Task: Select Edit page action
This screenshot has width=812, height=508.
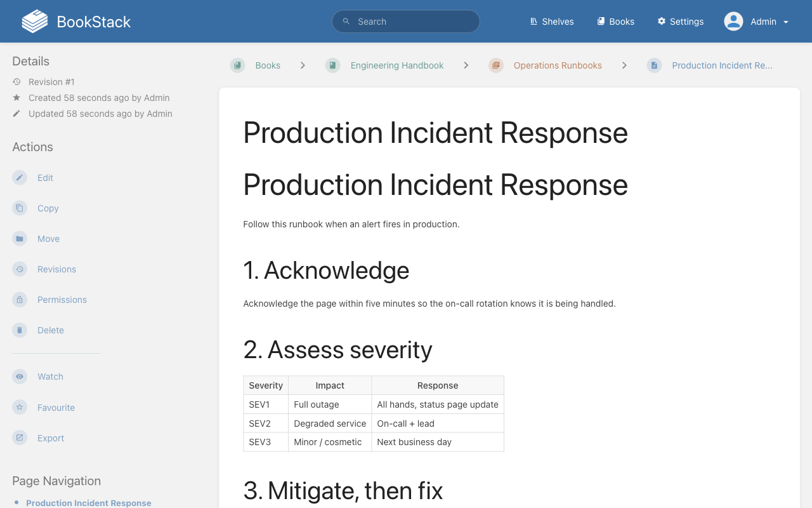Action: 45,178
